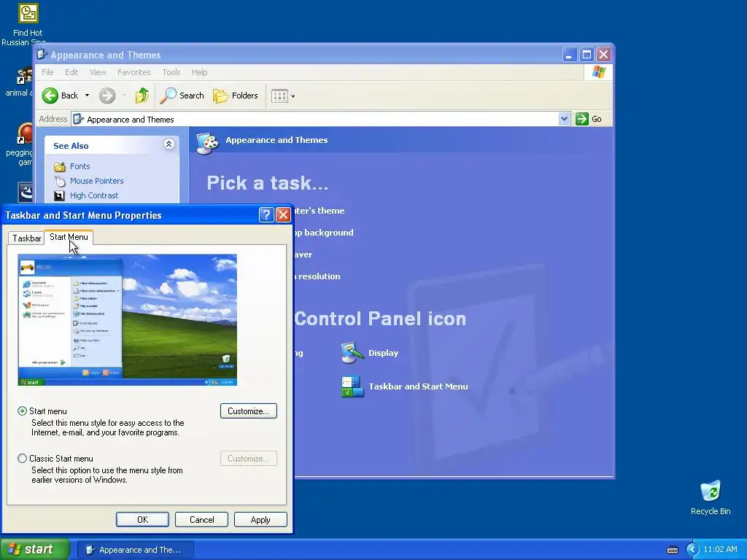Open the Display link
This screenshot has width=747, height=560.
383,353
